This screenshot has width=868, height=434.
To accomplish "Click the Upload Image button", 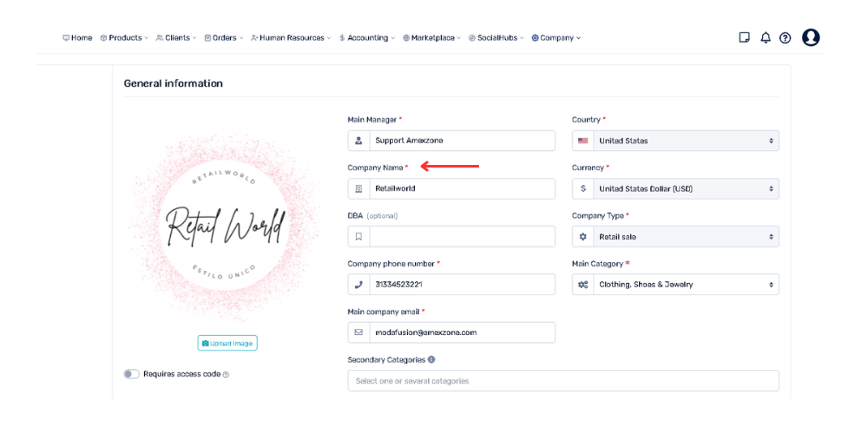I will (227, 343).
